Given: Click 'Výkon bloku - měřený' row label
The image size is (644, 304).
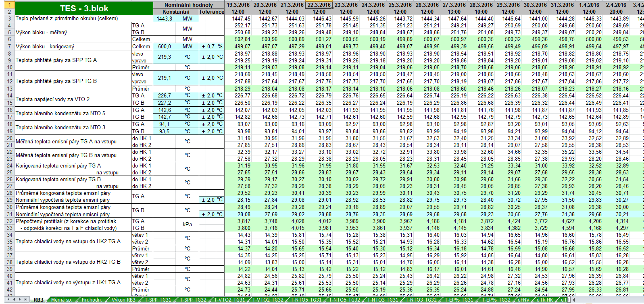Looking at the screenshot, I should (41, 32).
